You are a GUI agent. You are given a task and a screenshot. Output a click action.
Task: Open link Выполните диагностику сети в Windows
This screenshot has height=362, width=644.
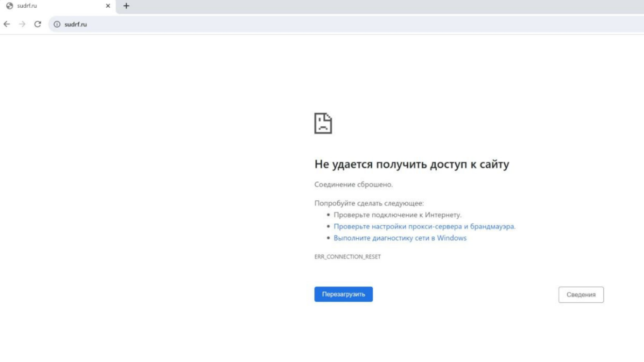(x=400, y=238)
